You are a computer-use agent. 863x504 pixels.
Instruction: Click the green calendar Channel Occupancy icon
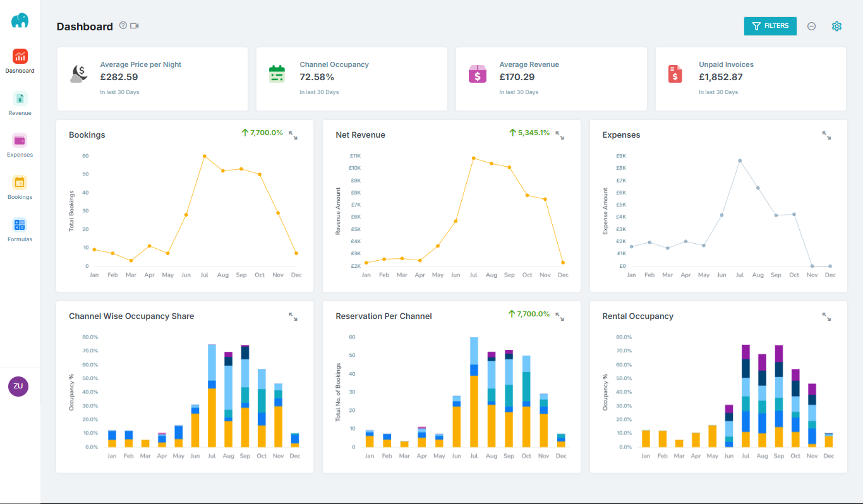[277, 74]
